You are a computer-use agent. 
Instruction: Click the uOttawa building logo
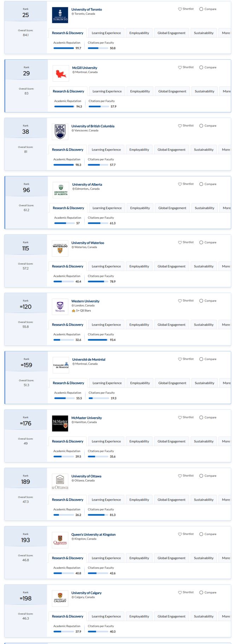tap(60, 482)
